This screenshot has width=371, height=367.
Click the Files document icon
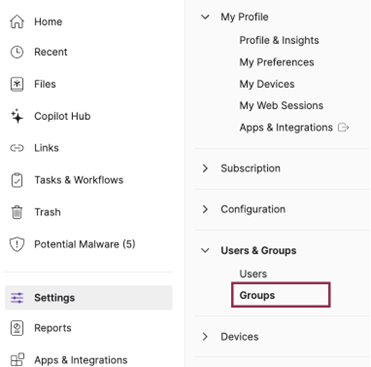click(17, 84)
